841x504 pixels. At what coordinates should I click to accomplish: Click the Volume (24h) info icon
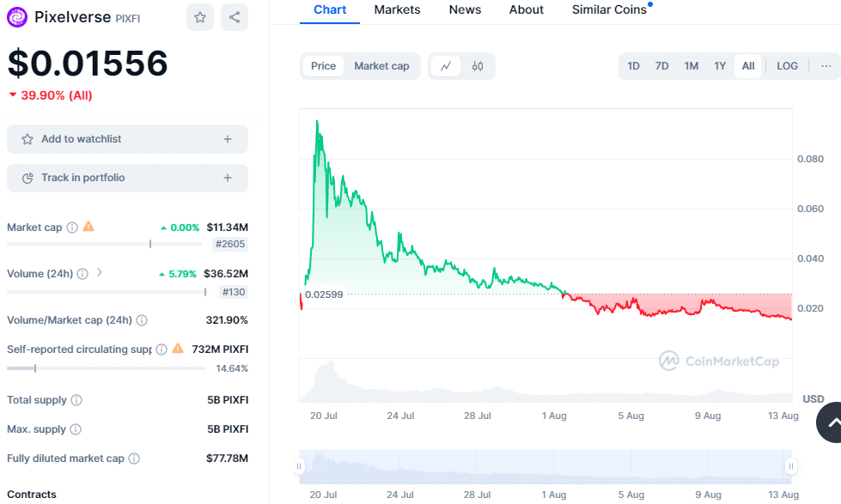pos(82,274)
